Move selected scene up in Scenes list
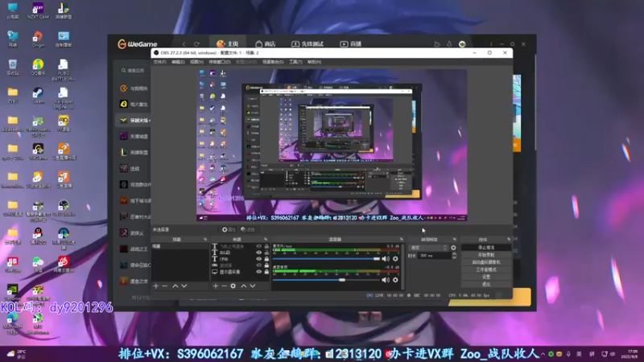 (x=175, y=286)
